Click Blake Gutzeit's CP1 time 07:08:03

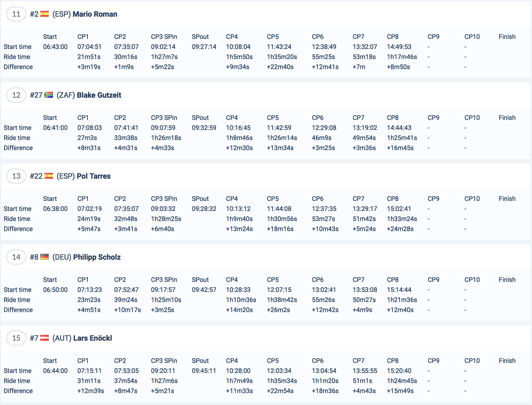point(89,128)
